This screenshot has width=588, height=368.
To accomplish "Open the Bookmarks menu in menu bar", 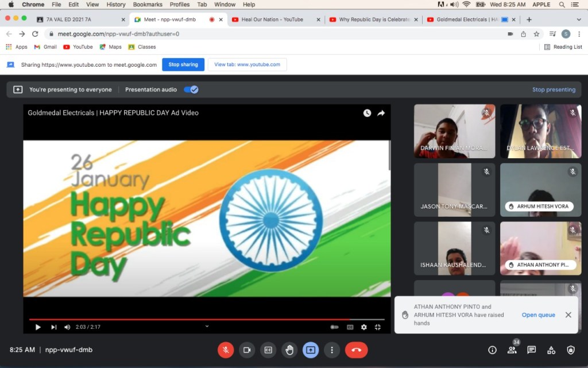I will [148, 5].
